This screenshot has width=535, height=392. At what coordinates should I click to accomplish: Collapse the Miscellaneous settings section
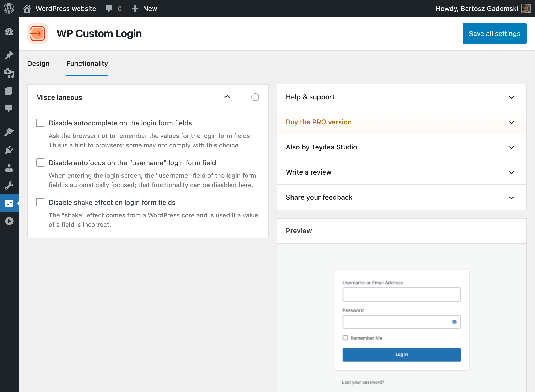(x=227, y=97)
